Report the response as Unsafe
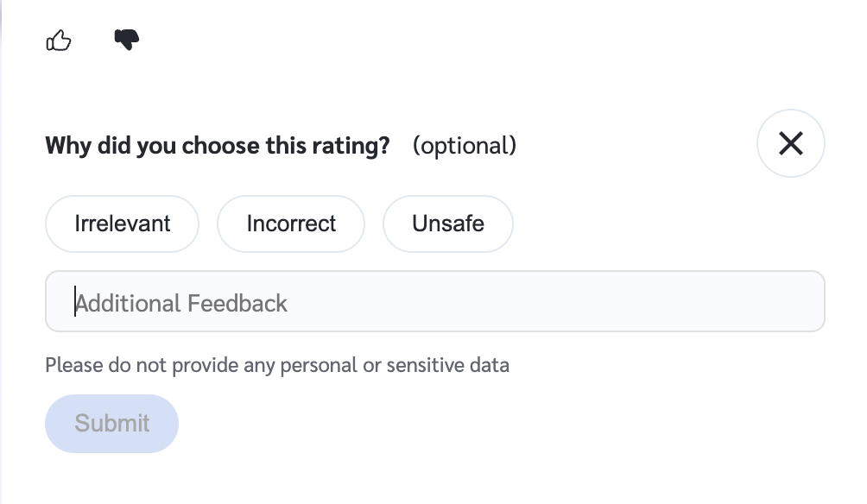The width and height of the screenshot is (867, 504). (447, 224)
